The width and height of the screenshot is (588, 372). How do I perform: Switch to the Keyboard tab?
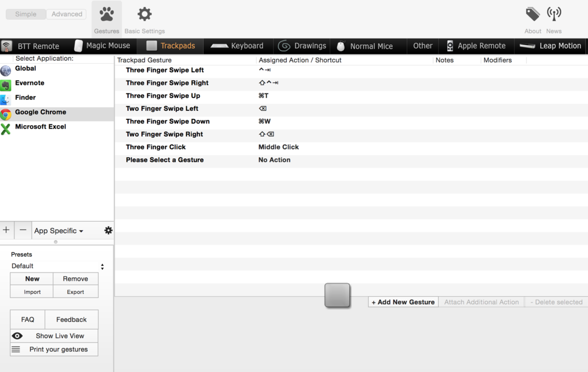[x=237, y=46]
